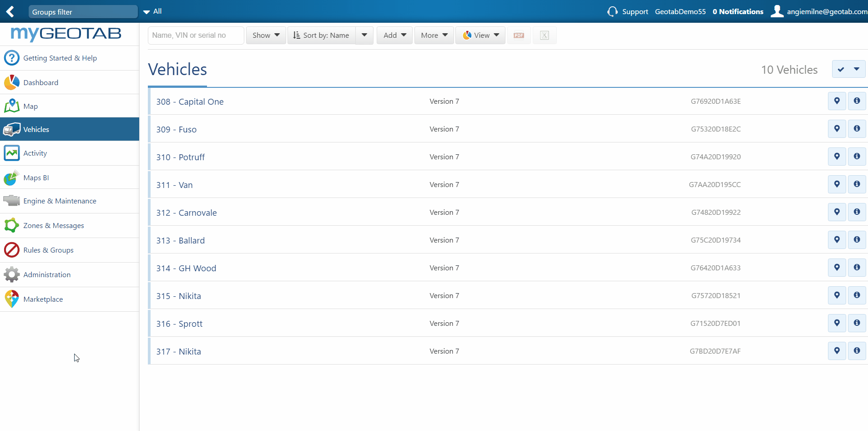The height and width of the screenshot is (431, 868).
Task: Click the Administration gear icon
Action: (12, 274)
